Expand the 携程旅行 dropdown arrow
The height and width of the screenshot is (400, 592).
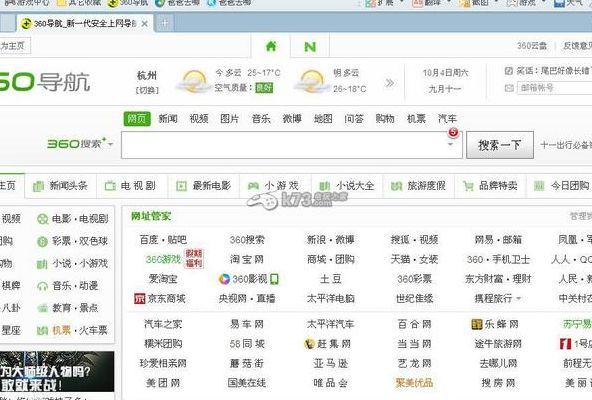pyautogui.click(x=519, y=298)
